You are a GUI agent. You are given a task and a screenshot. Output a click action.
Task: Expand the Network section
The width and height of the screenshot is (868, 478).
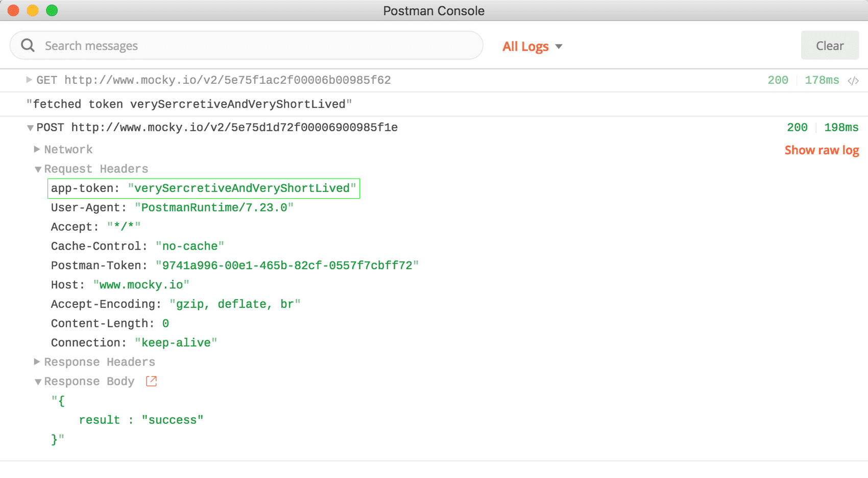point(37,149)
